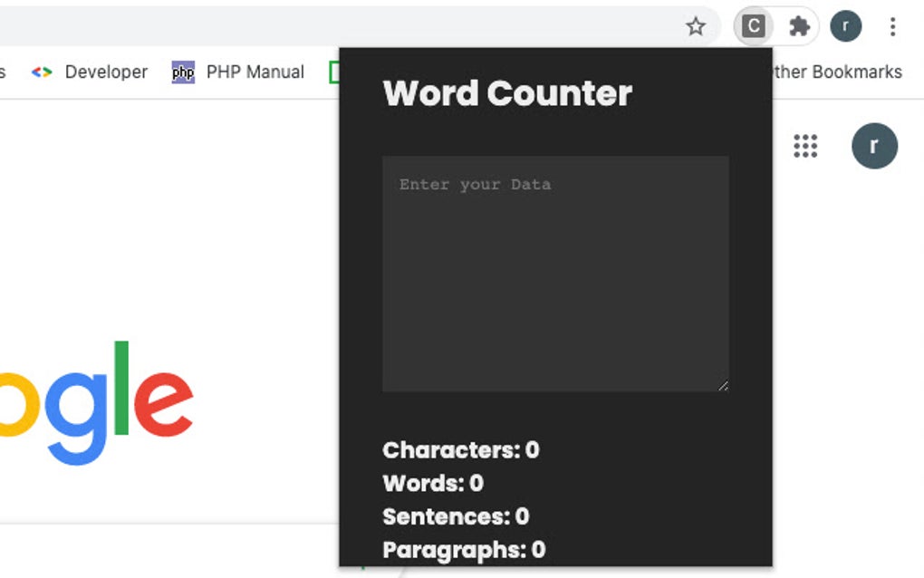Image resolution: width=924 pixels, height=578 pixels.
Task: Open the Chrome profile avatar in toolbar
Action: coord(845,26)
